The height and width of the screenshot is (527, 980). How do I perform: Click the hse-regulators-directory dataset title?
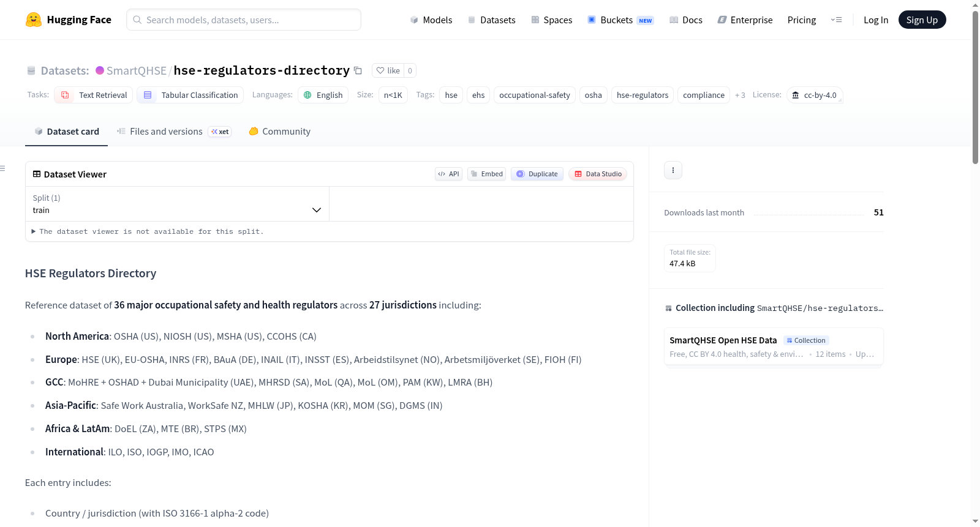pos(262,70)
